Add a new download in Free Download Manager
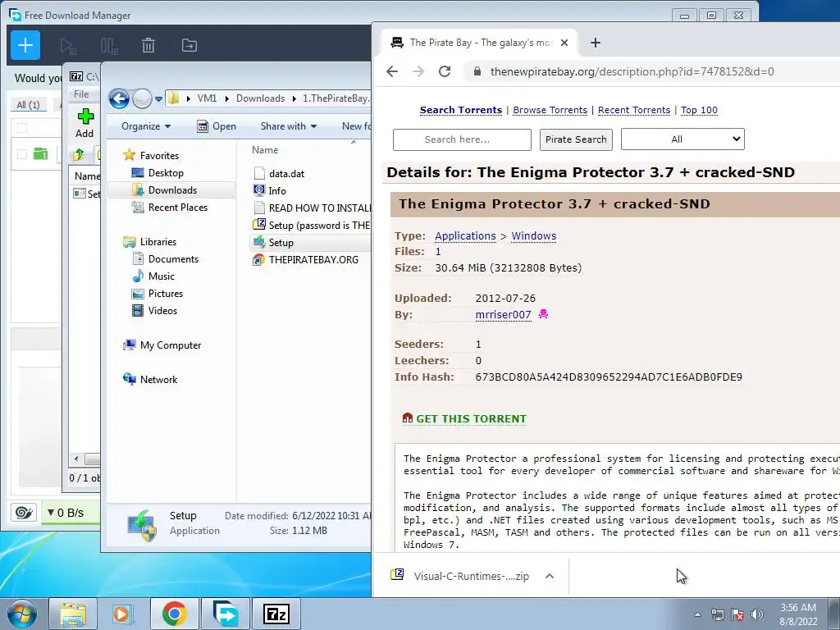The image size is (840, 630). 25,46
